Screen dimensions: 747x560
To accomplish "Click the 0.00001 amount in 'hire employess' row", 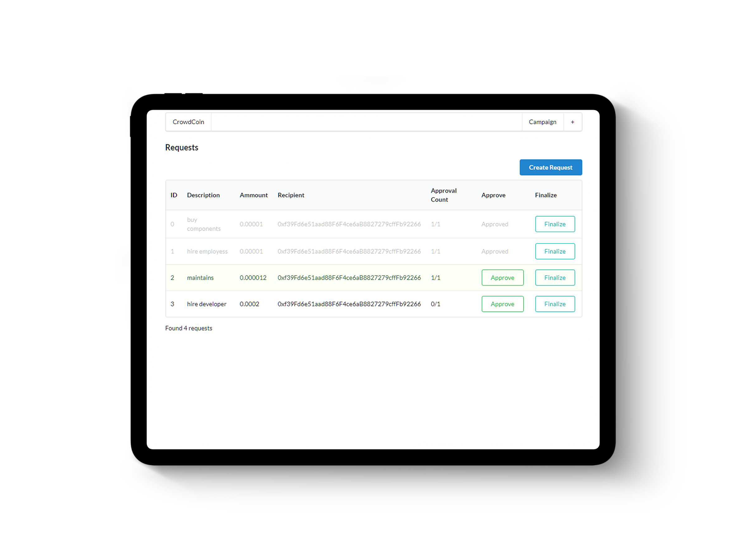I will (x=251, y=251).
